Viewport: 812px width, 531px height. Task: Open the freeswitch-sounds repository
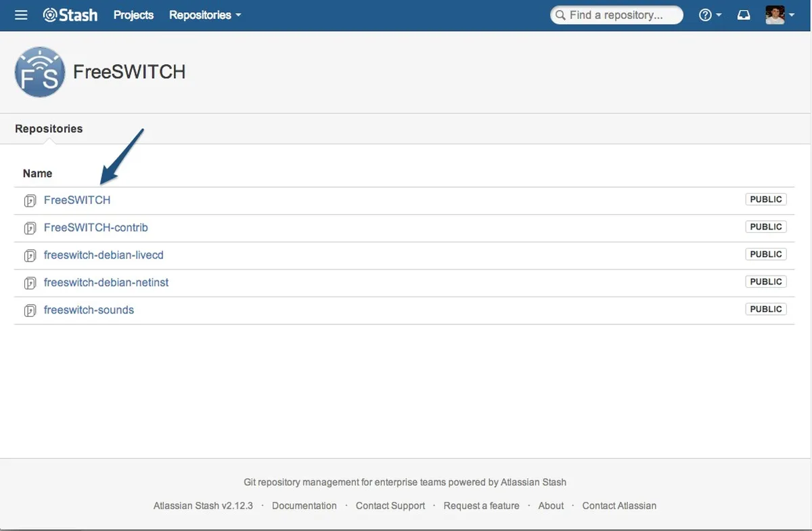[x=89, y=310]
